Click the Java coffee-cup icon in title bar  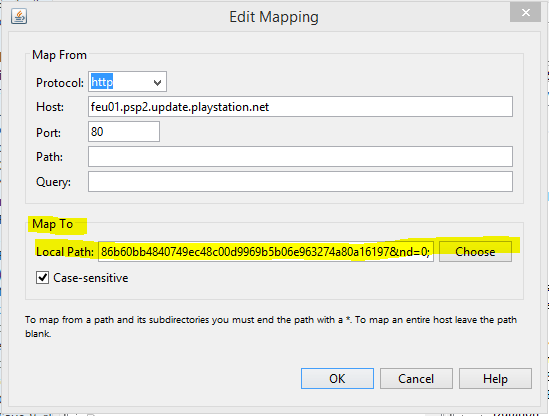pyautogui.click(x=19, y=16)
